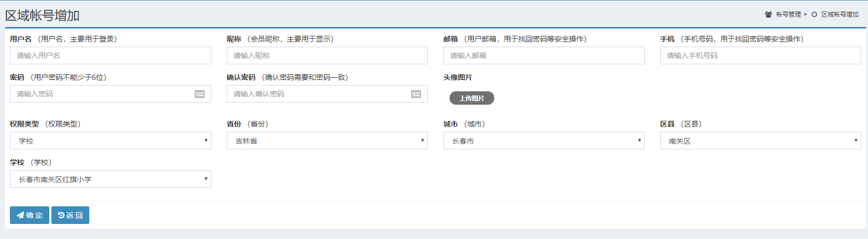Click the keyboard icon in password field

click(199, 94)
